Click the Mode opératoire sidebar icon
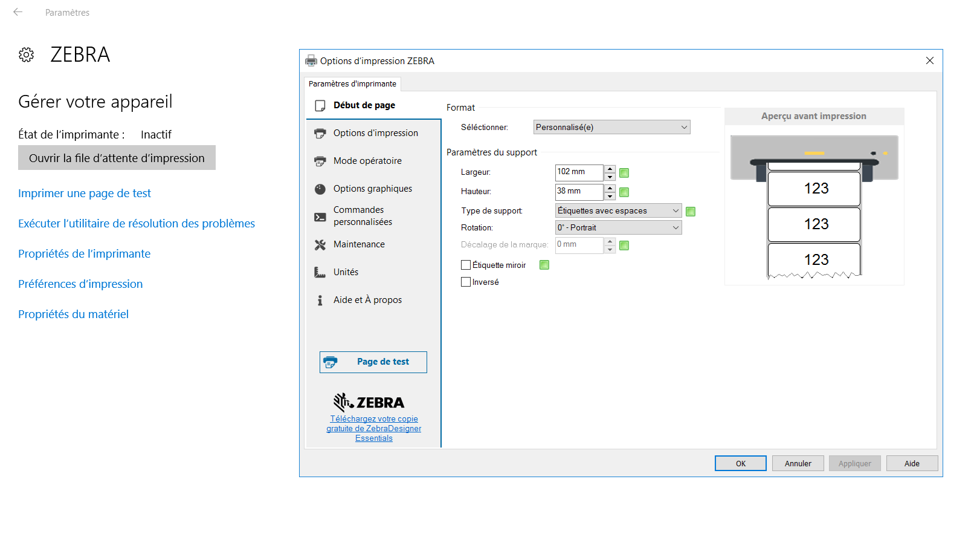This screenshot has height=534, width=980. click(x=320, y=161)
